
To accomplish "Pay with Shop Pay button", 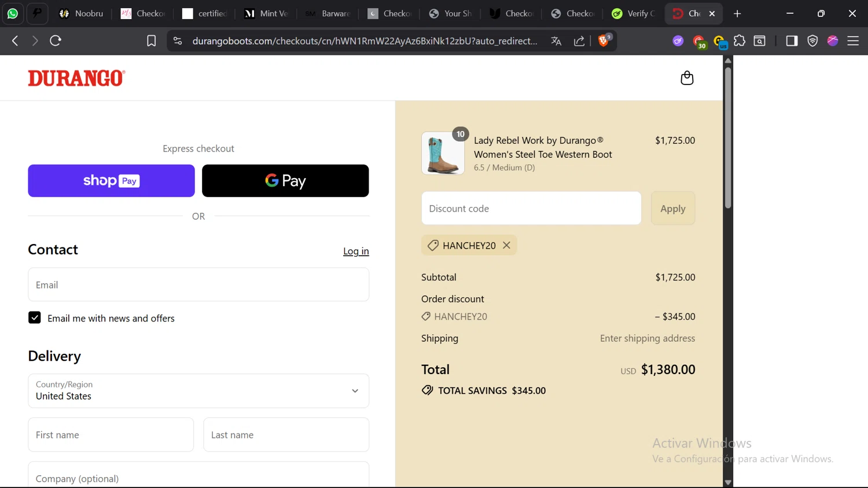I will pyautogui.click(x=111, y=180).
